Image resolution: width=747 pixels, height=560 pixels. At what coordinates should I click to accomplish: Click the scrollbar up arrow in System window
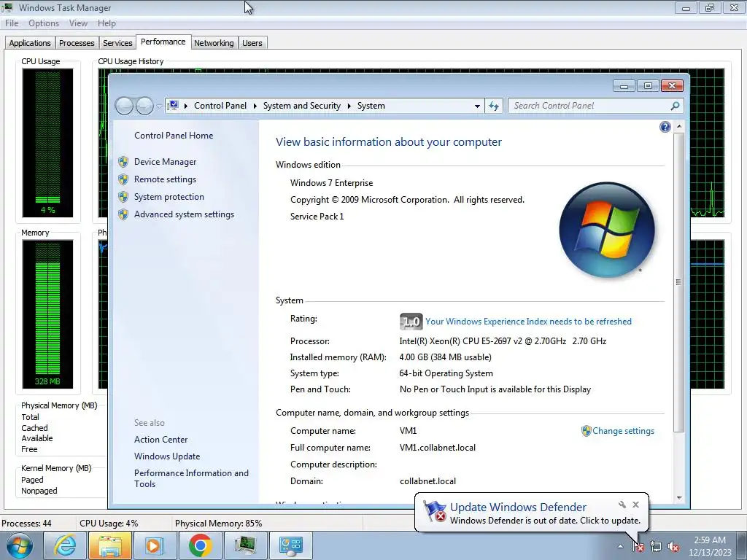tap(679, 127)
